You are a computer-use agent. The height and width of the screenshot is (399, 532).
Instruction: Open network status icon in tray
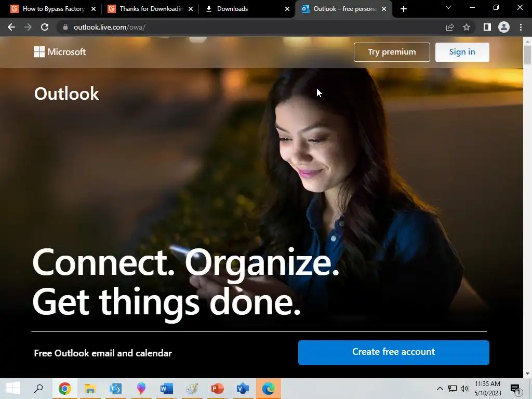[x=453, y=389]
